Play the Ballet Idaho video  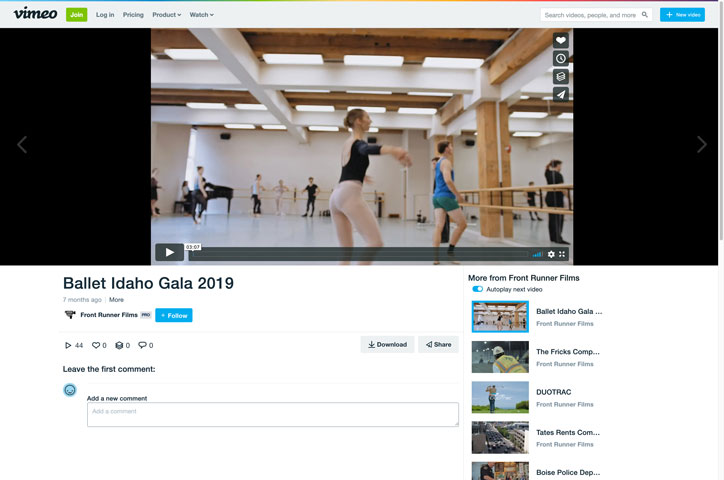[x=169, y=252]
